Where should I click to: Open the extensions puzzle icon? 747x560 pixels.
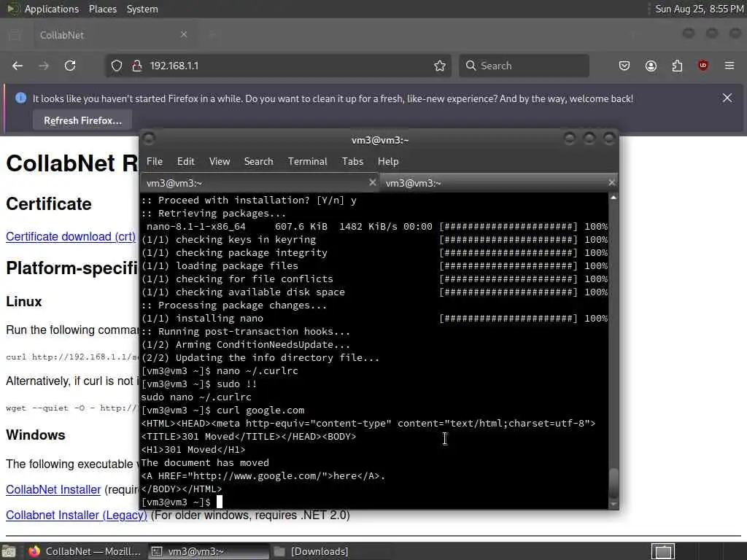(x=677, y=66)
